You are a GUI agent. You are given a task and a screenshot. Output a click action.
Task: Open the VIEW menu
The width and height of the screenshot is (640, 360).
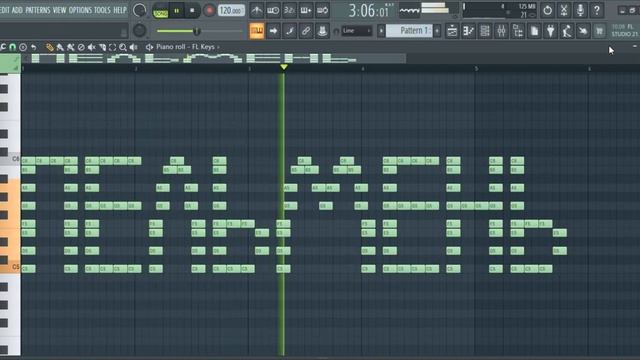pyautogui.click(x=60, y=10)
